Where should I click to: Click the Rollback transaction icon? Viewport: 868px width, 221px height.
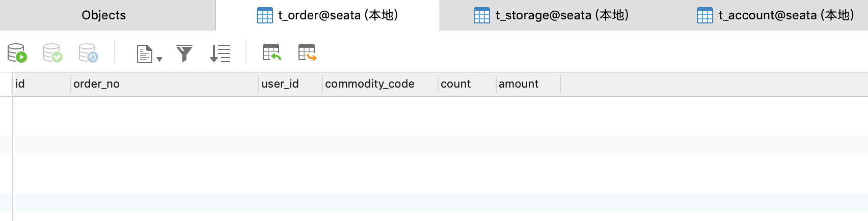click(x=88, y=53)
